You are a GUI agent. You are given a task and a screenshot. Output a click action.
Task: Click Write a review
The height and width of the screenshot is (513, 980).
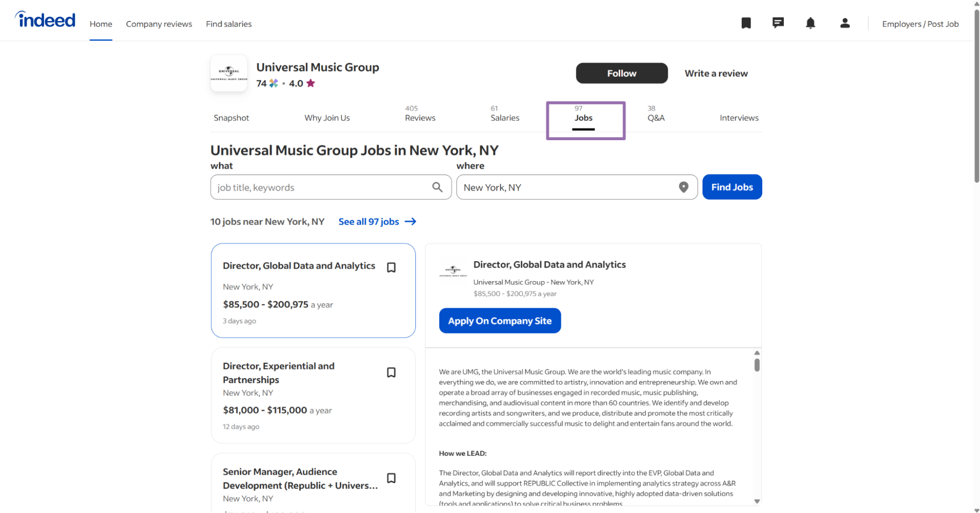pyautogui.click(x=716, y=73)
